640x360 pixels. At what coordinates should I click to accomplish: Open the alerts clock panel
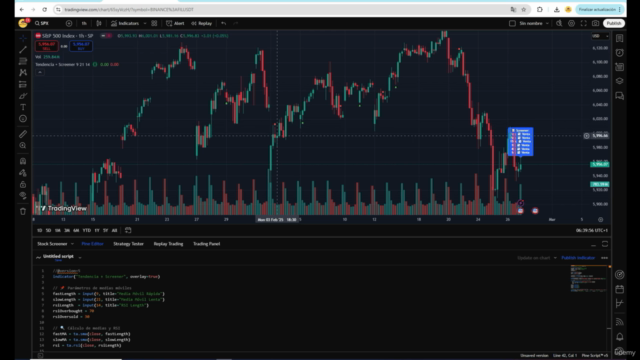point(620,53)
